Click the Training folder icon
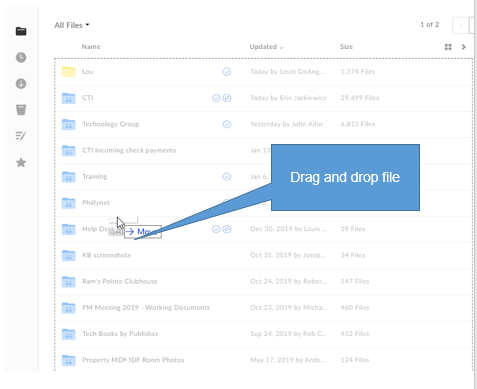Viewport: 477px width, 389px height. click(x=69, y=177)
